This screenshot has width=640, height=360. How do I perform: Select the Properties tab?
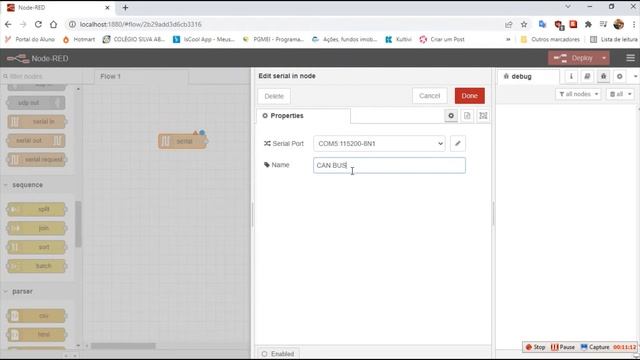pos(303,116)
